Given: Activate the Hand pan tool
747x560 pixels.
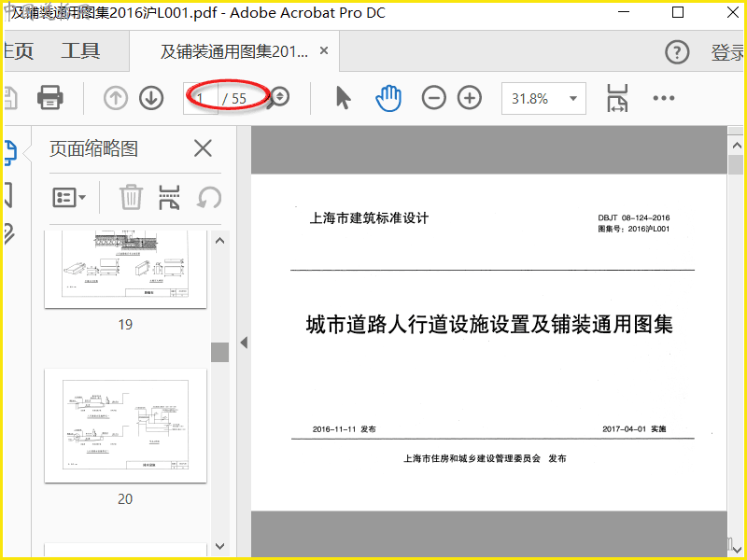Looking at the screenshot, I should (388, 98).
